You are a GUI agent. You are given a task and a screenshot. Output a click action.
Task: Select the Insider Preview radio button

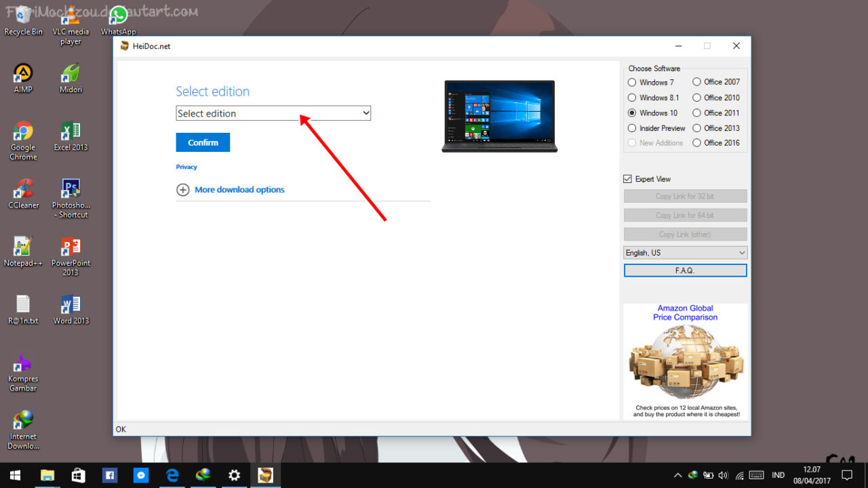click(x=632, y=128)
